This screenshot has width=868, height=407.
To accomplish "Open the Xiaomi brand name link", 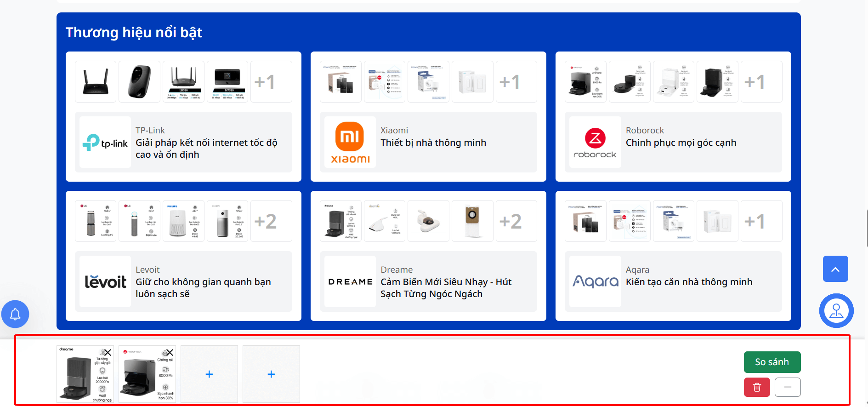I will click(394, 131).
